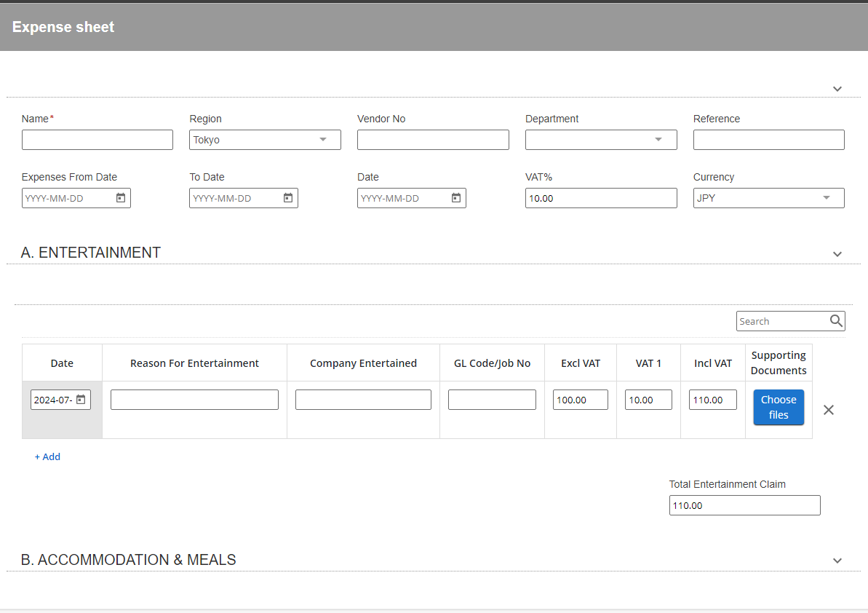Click the VAT% field

pos(601,198)
